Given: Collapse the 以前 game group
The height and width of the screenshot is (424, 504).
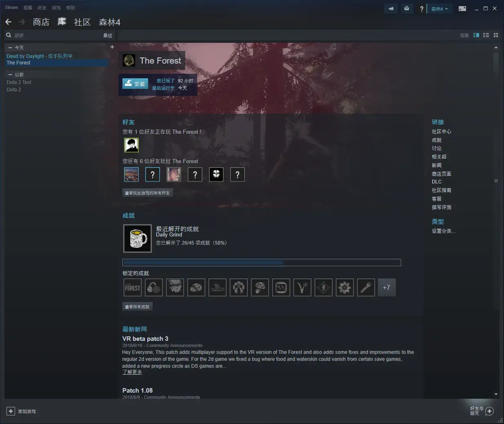Looking at the screenshot, I should pos(10,75).
